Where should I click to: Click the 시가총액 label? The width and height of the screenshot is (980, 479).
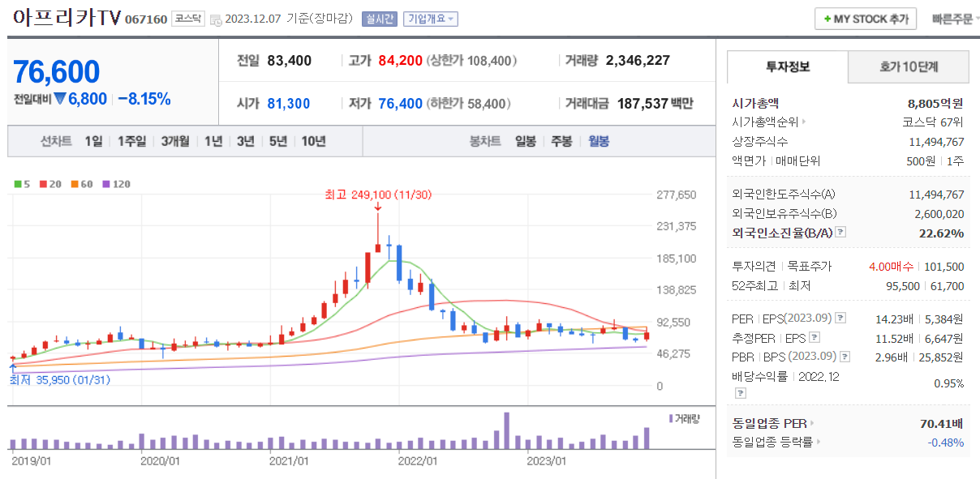(755, 103)
